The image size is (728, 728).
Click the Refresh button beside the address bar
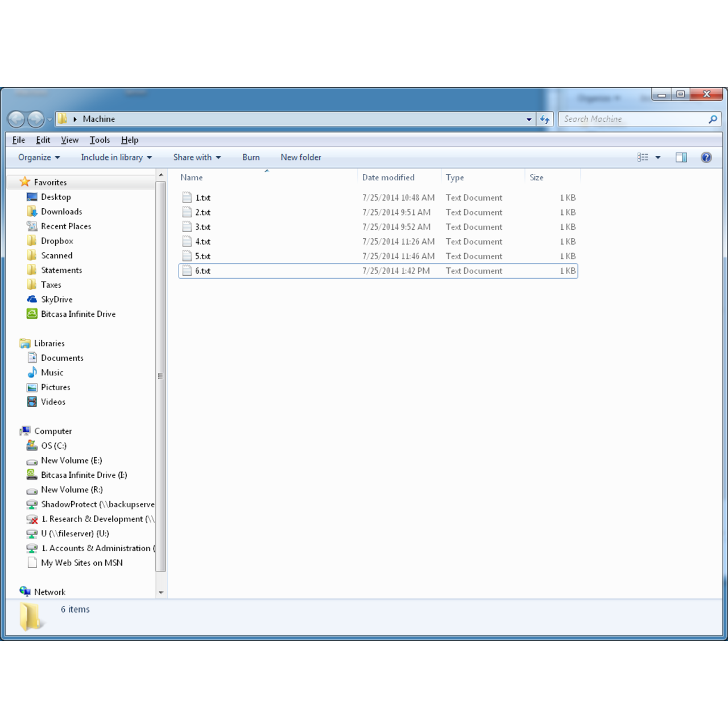[x=544, y=119]
